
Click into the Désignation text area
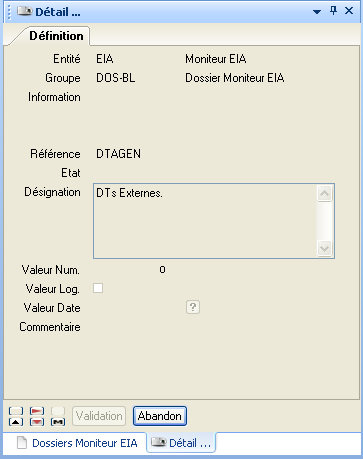[x=205, y=221]
